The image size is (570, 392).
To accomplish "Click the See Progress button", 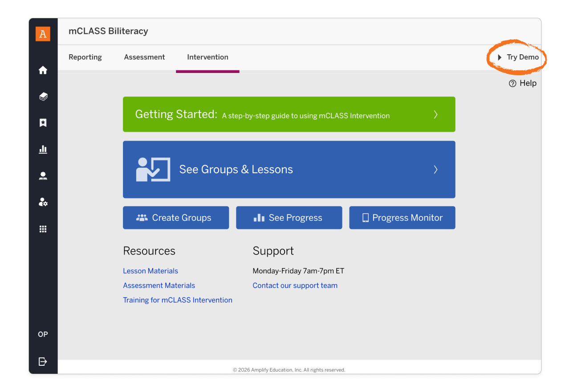I will tap(289, 218).
